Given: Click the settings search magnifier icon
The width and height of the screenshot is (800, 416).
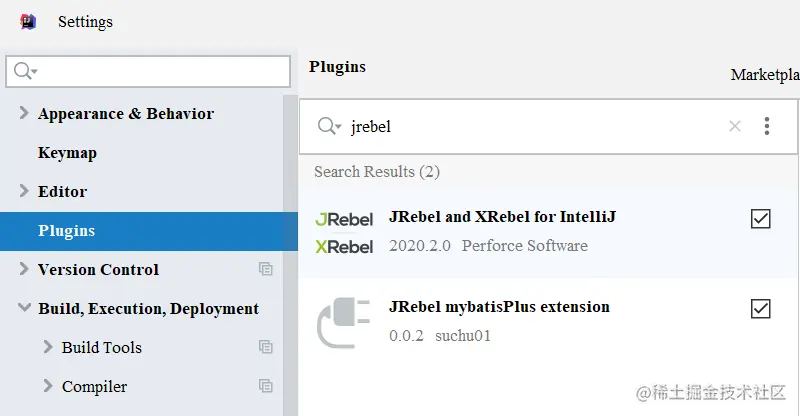Looking at the screenshot, I should coord(24,71).
